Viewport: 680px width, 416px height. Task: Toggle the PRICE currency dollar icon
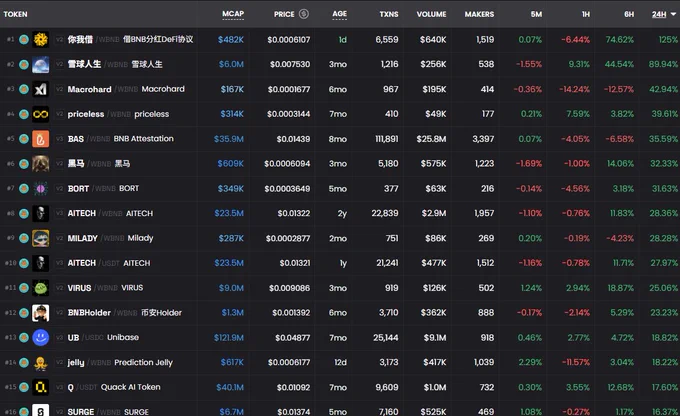pyautogui.click(x=304, y=14)
